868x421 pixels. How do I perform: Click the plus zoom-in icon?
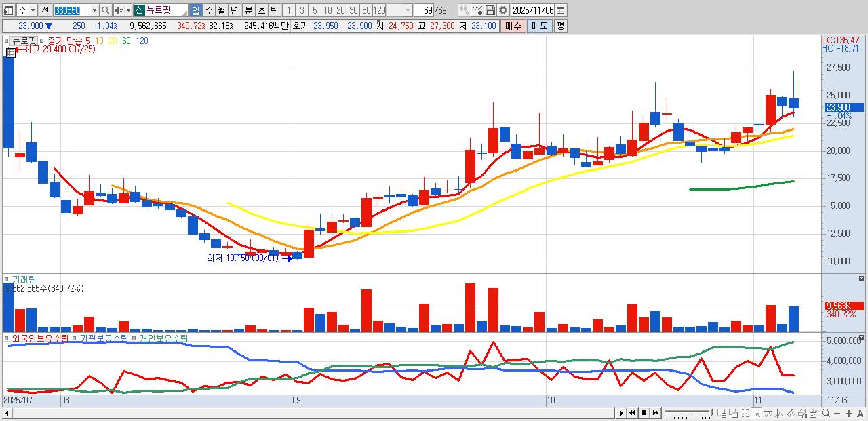(x=849, y=414)
